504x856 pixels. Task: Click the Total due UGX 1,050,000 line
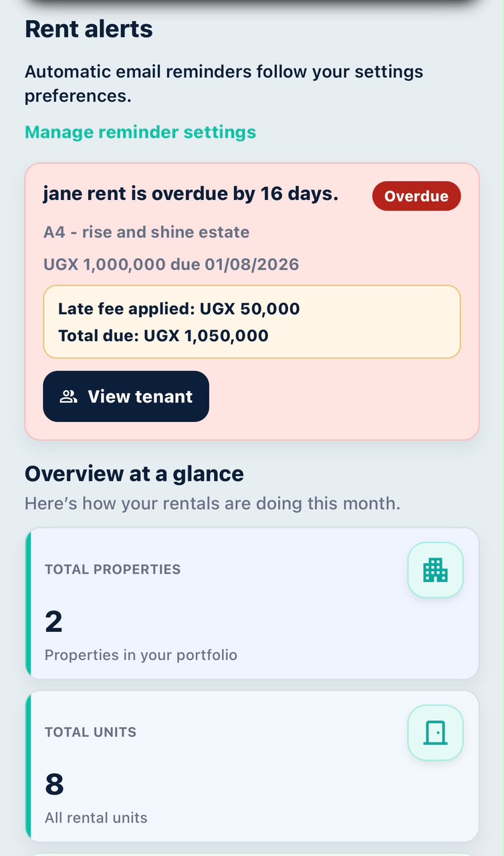pyautogui.click(x=163, y=336)
